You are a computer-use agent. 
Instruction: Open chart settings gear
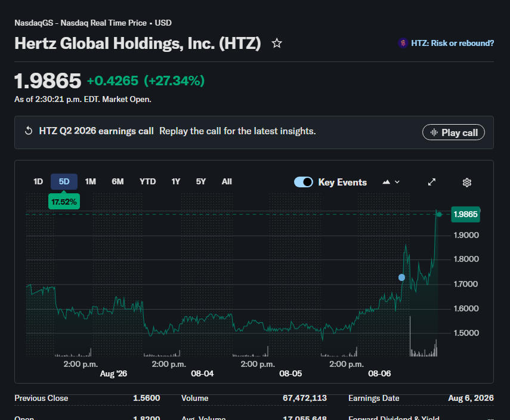466,182
